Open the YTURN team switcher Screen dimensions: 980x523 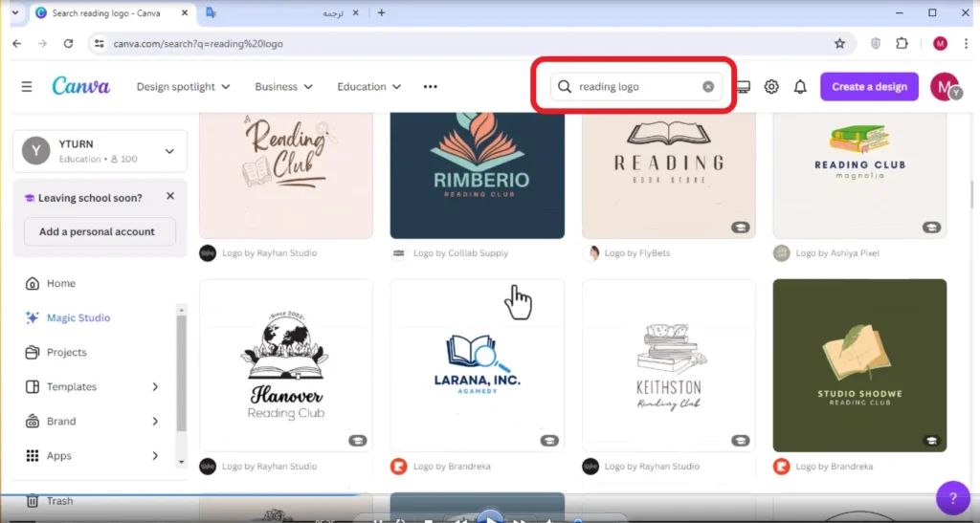pos(100,151)
